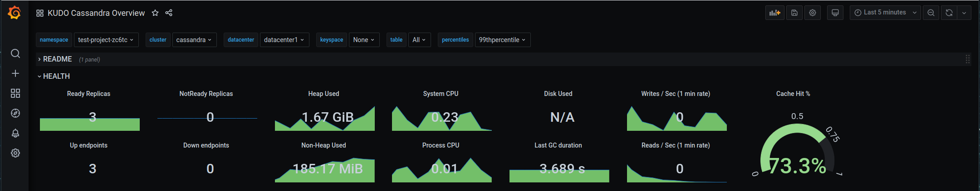The height and width of the screenshot is (191, 980).
Task: Open the sidebar Search icon
Action: [x=15, y=53]
